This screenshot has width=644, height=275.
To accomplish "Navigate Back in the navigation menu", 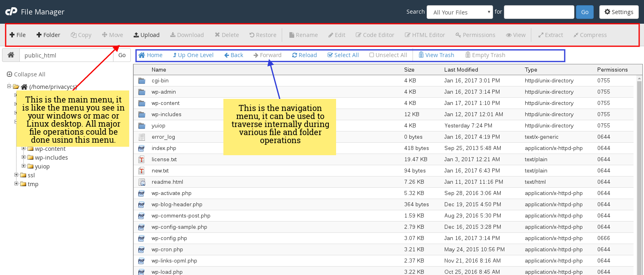I will [x=233, y=55].
